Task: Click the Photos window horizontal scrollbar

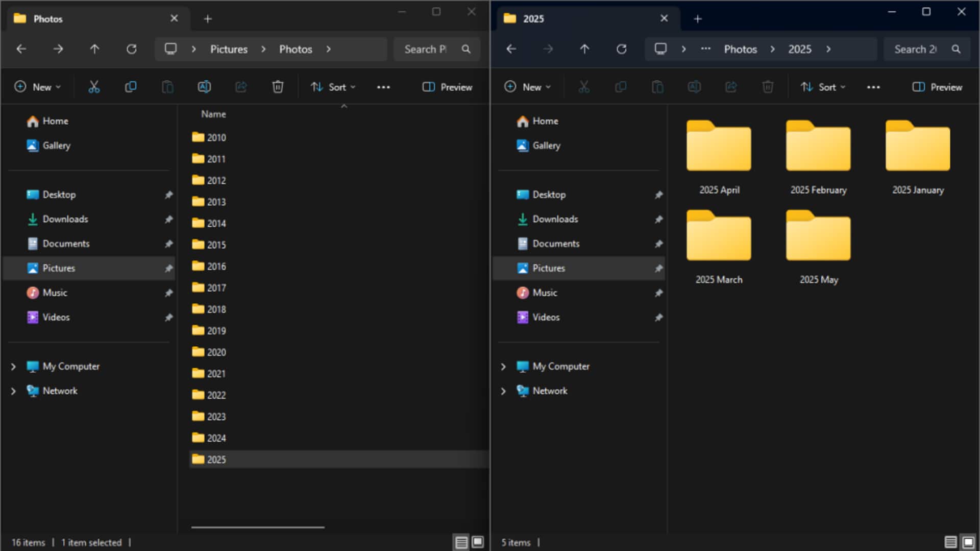Action: tap(258, 527)
